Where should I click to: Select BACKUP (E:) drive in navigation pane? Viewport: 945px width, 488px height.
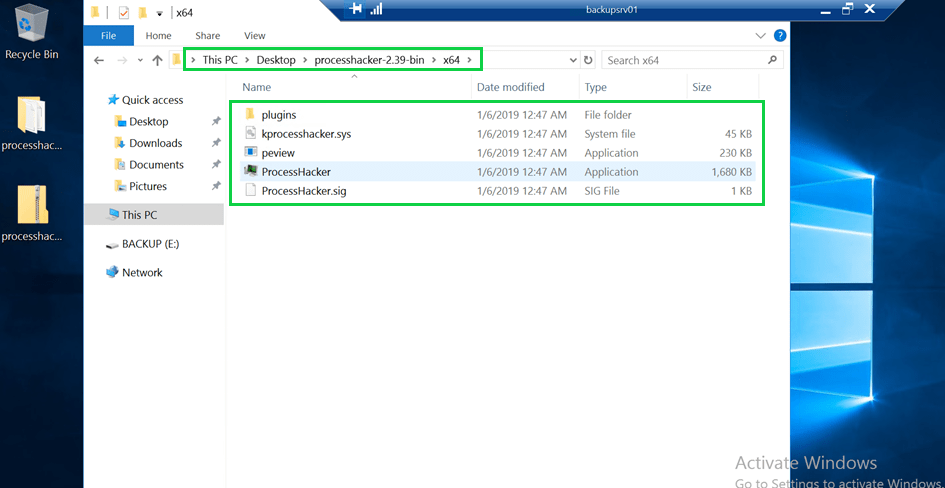click(x=150, y=244)
